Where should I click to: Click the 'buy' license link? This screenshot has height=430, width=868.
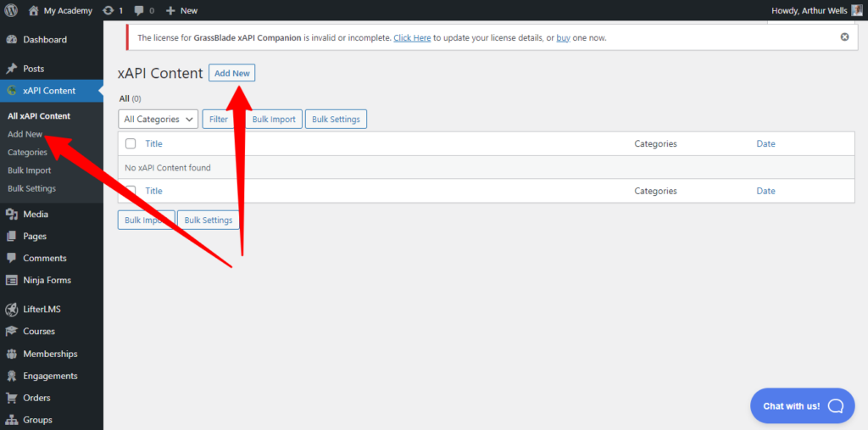(x=563, y=38)
